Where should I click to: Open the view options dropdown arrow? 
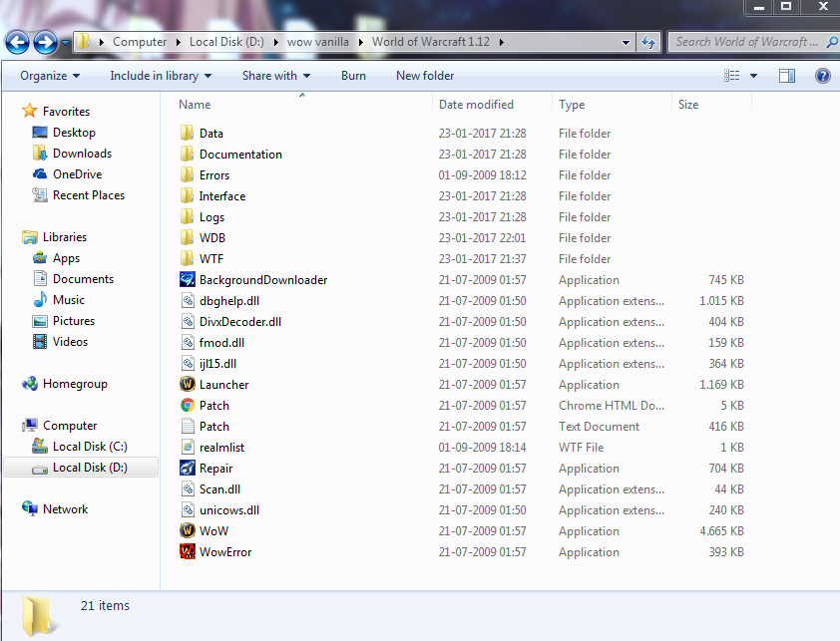pyautogui.click(x=754, y=76)
